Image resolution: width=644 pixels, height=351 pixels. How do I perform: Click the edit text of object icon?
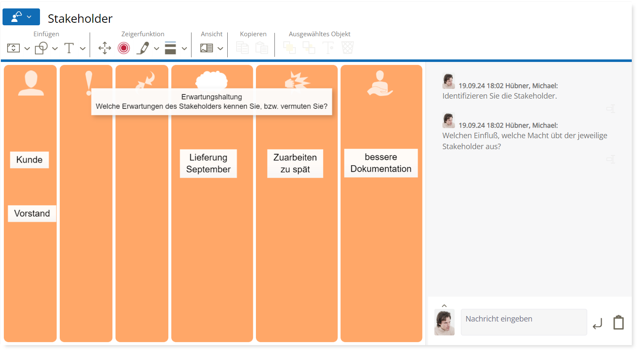[328, 48]
